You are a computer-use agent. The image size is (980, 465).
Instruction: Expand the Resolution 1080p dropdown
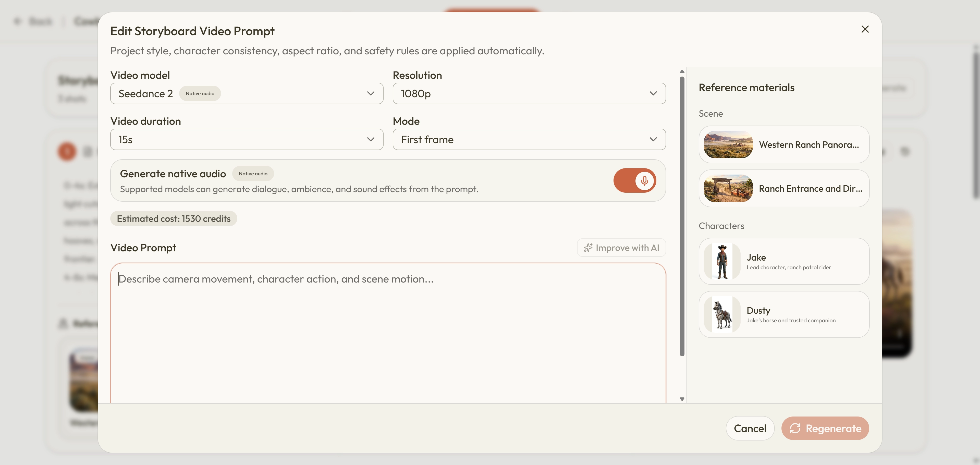(529, 94)
